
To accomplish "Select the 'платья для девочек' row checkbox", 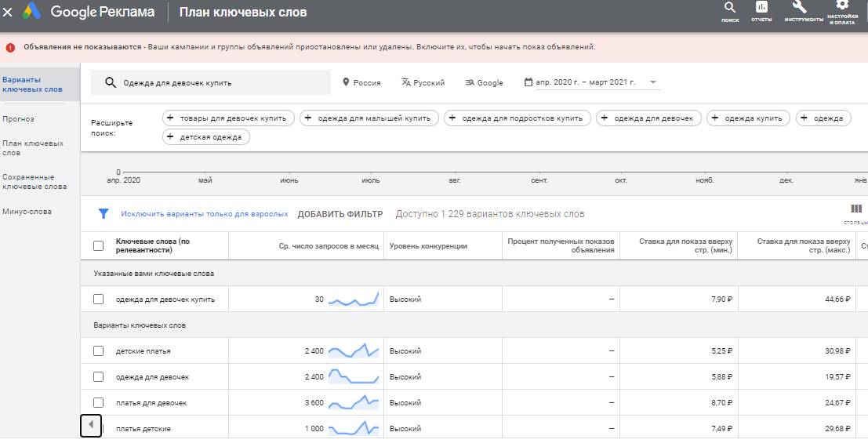I will pyautogui.click(x=98, y=402).
